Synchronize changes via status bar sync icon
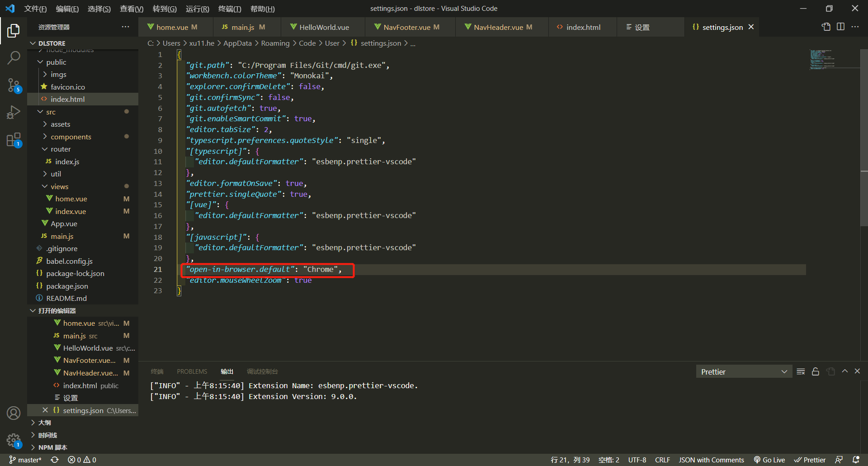This screenshot has width=868, height=466. pos(55,460)
